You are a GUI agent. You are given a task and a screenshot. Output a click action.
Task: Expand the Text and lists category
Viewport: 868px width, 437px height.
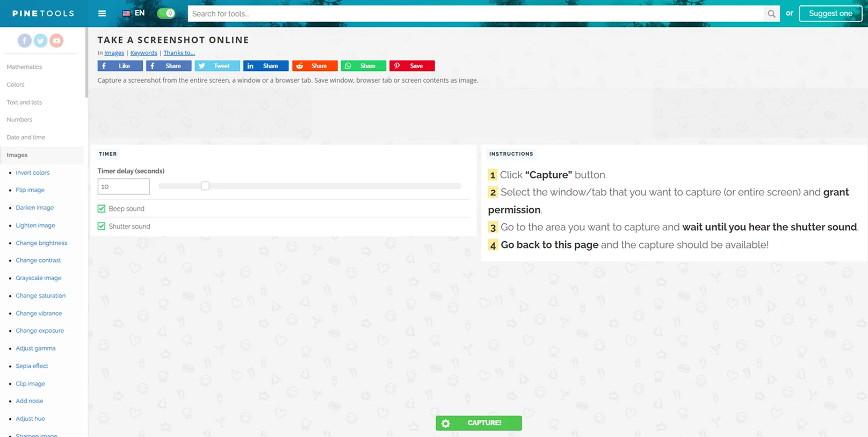point(24,103)
